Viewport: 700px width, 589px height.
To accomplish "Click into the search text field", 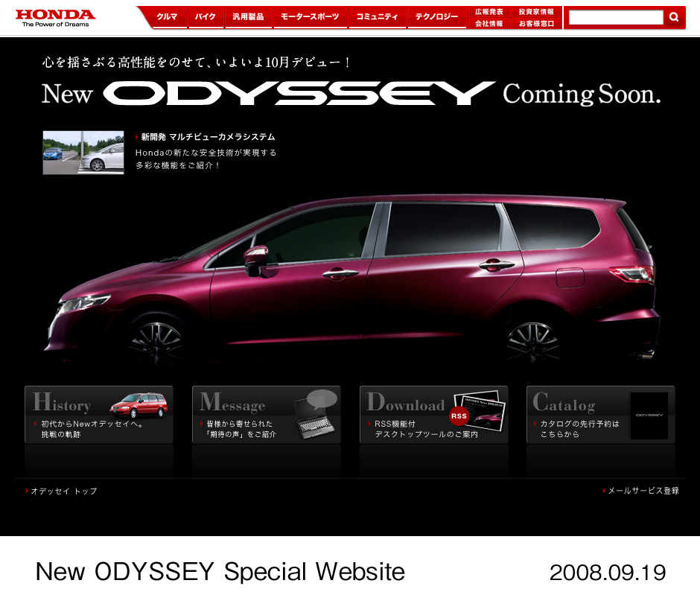I will 615,17.
